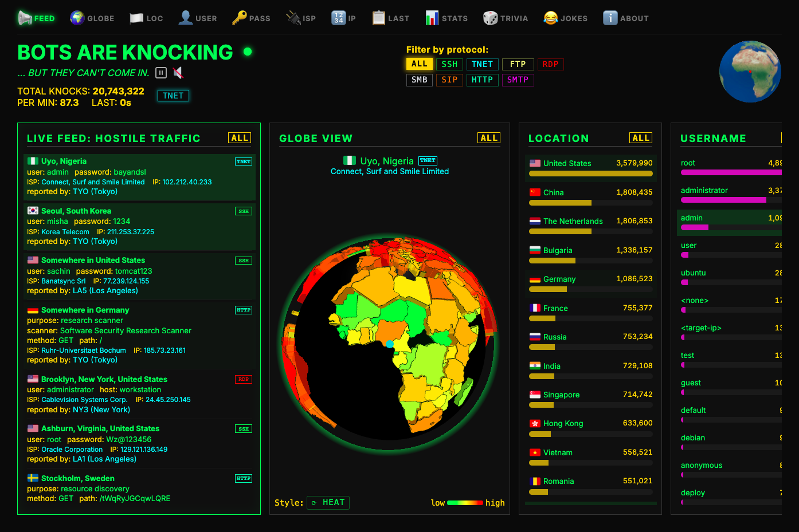Screen dimensions: 799x532
Task: Open the USER nav item
Action: (198, 18)
